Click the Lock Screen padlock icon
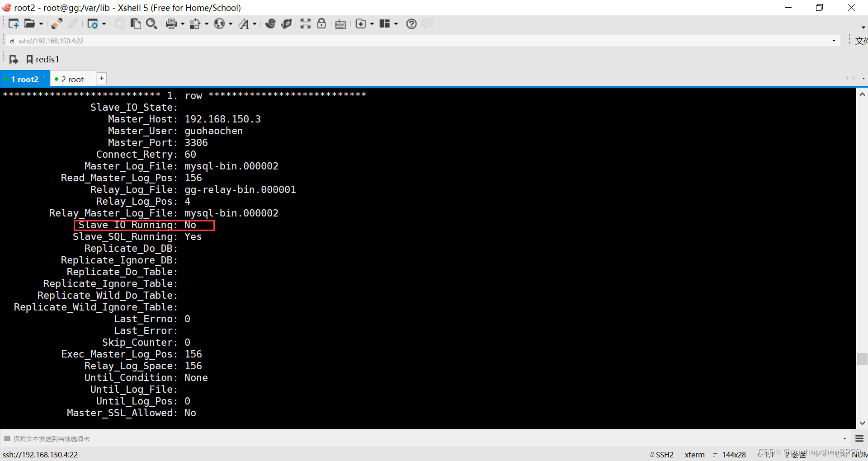 321,24
